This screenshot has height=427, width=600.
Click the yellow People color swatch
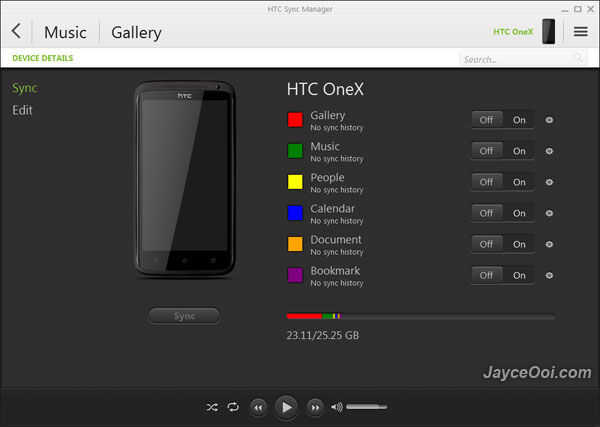pyautogui.click(x=295, y=182)
